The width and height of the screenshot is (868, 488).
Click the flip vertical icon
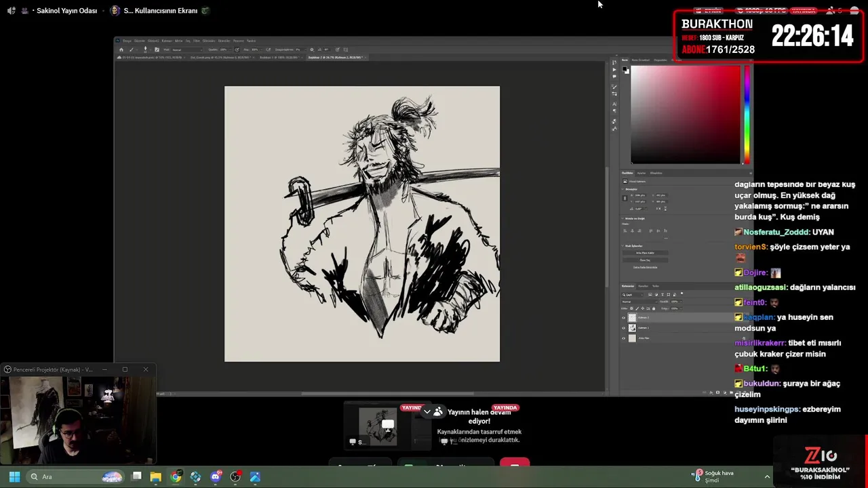[x=665, y=209]
